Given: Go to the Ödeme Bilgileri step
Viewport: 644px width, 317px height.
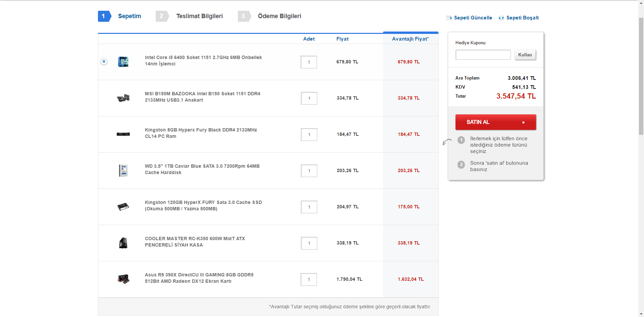Looking at the screenshot, I should [279, 16].
